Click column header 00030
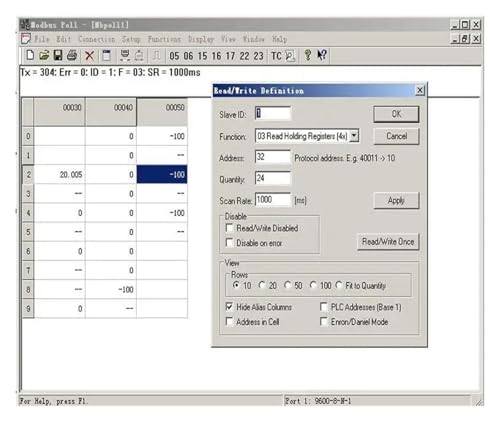Viewport: 500px width, 422px height. [59, 112]
